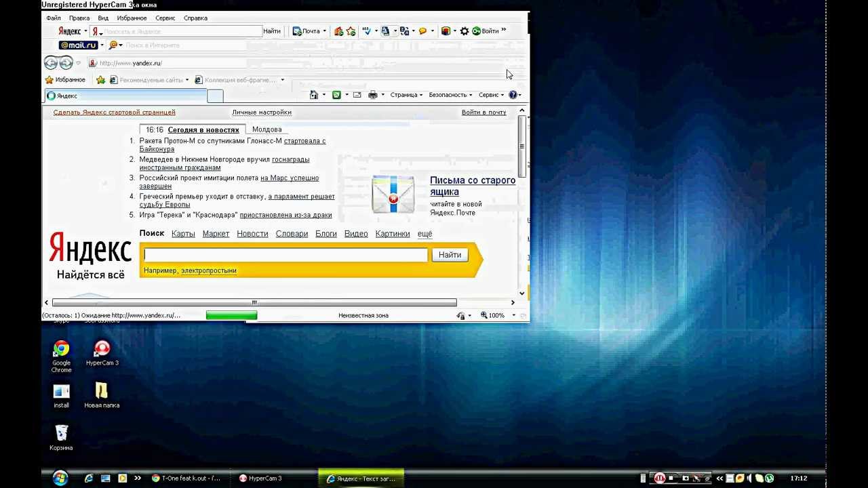Open the Карты link above search
Image resolution: width=868 pixels, height=488 pixels.
pyautogui.click(x=183, y=234)
